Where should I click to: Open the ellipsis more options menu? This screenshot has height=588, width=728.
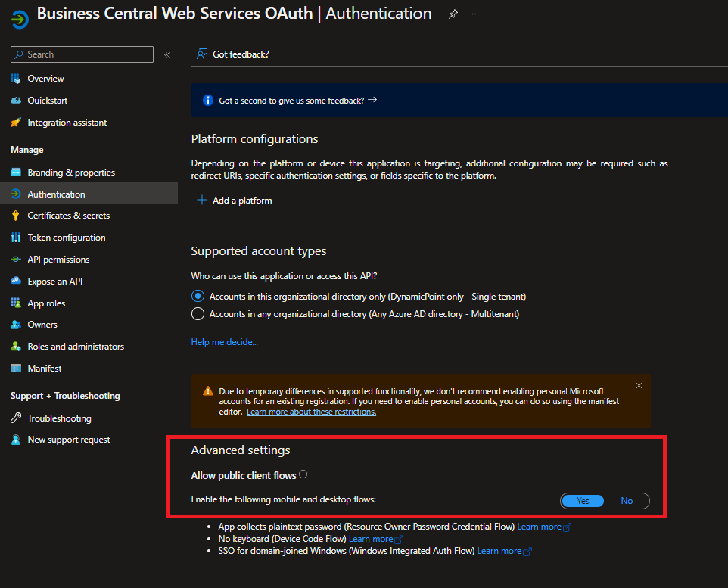tap(475, 14)
